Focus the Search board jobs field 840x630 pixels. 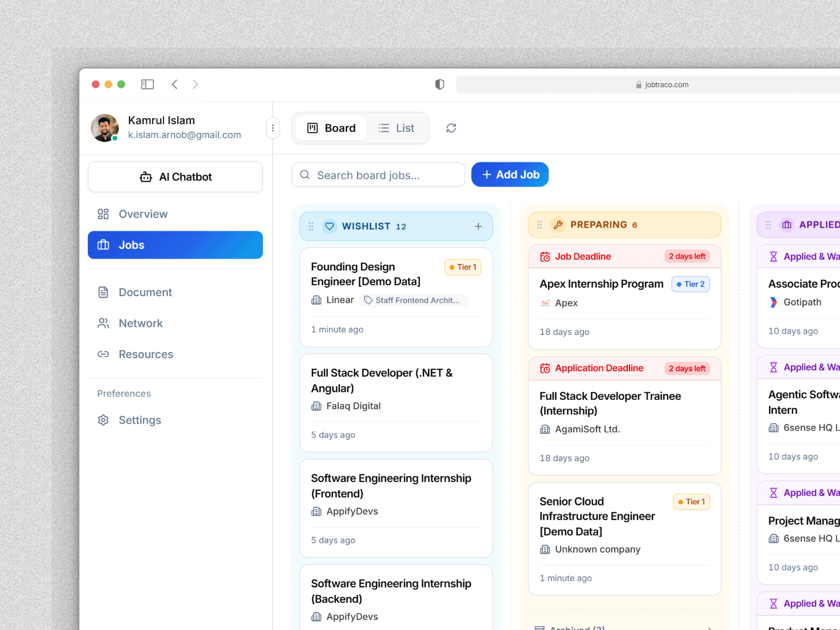point(378,175)
